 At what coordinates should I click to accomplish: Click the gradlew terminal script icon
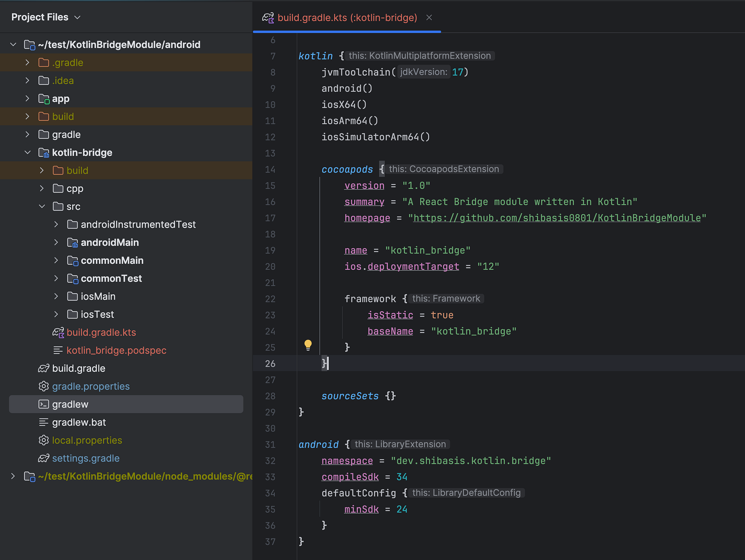click(x=44, y=404)
